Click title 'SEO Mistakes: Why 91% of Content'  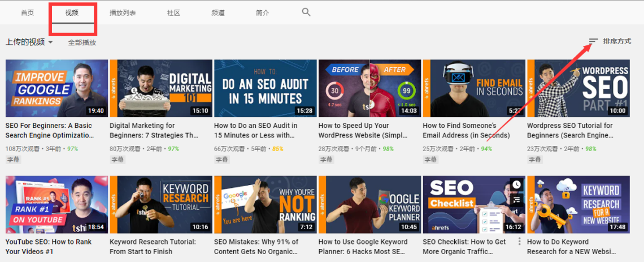256,247
